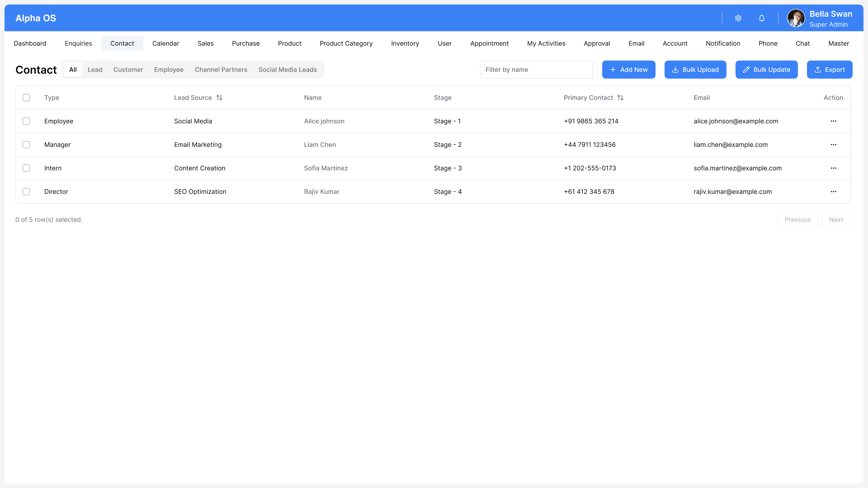Sort by Primary Contact arrows icon
868x488 pixels.
click(x=620, y=98)
